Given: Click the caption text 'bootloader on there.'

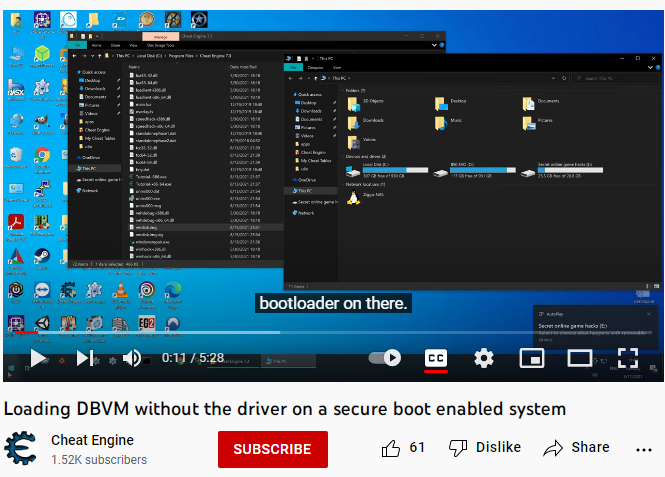Looking at the screenshot, I should 333,303.
